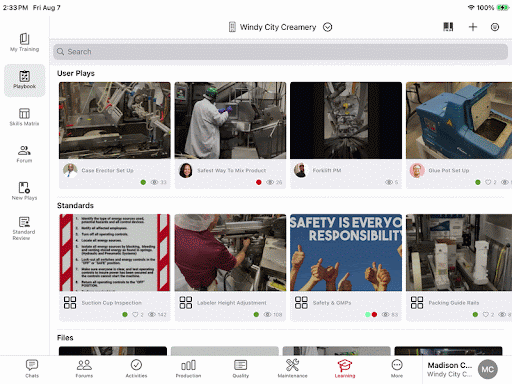Click the Labeler Height Adjustment title
Image resolution: width=512 pixels, height=384 pixels.
[x=232, y=303]
